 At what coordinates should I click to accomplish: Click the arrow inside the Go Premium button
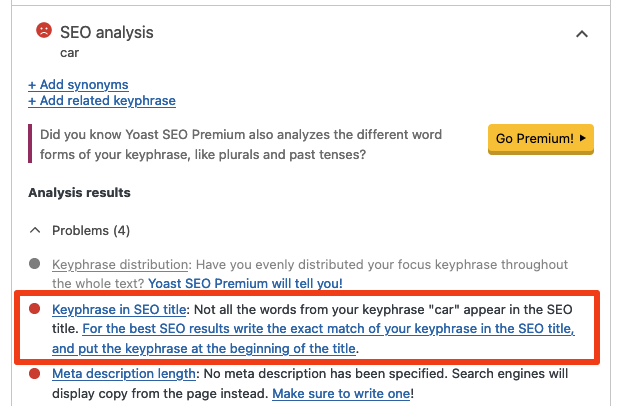pyautogui.click(x=583, y=137)
